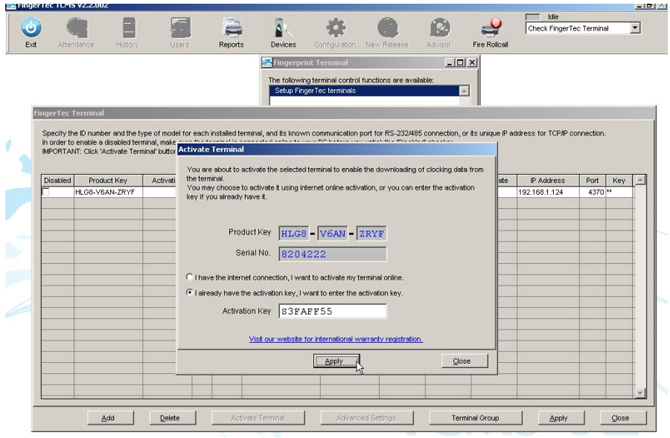This screenshot has height=438, width=670.
Task: Click the third Product Key box ZRYF
Action: tap(371, 233)
